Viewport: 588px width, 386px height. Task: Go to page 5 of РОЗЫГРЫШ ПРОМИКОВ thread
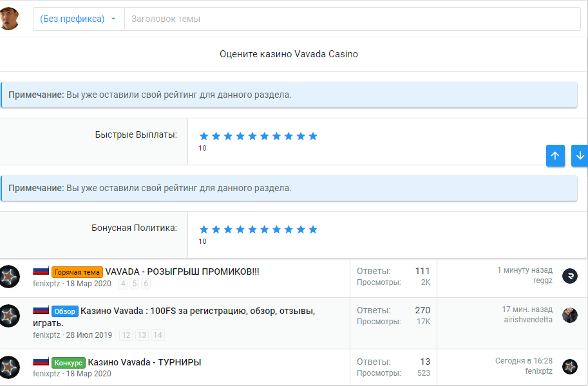135,284
